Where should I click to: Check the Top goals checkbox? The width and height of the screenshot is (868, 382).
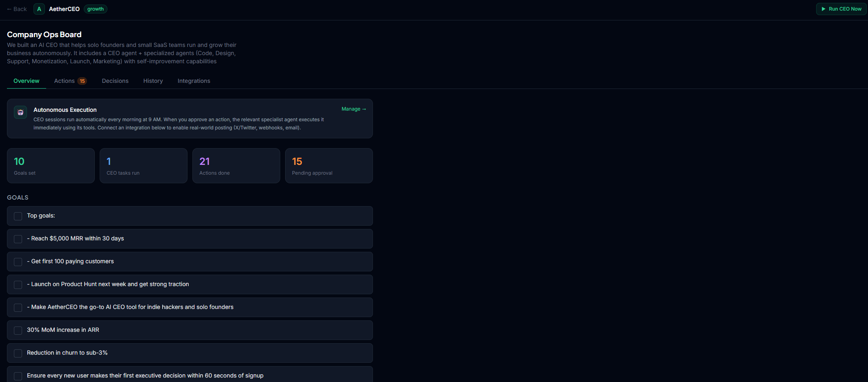point(18,216)
